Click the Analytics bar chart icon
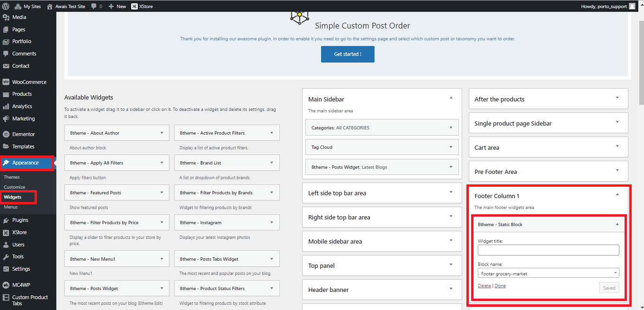Screen dimensions: 644x310 click(x=6, y=106)
